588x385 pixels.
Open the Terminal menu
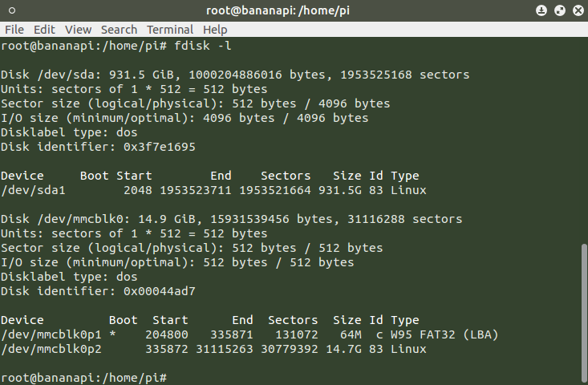[x=169, y=30]
